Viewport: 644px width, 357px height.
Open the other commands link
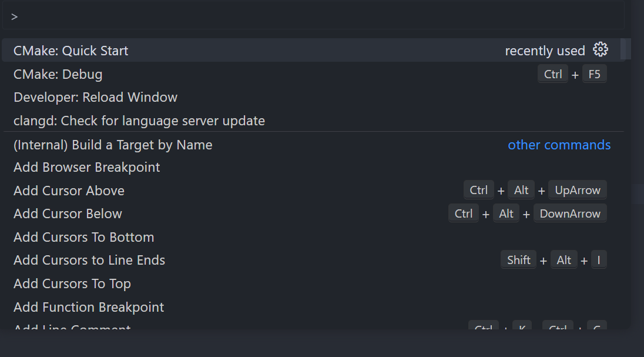click(x=559, y=145)
